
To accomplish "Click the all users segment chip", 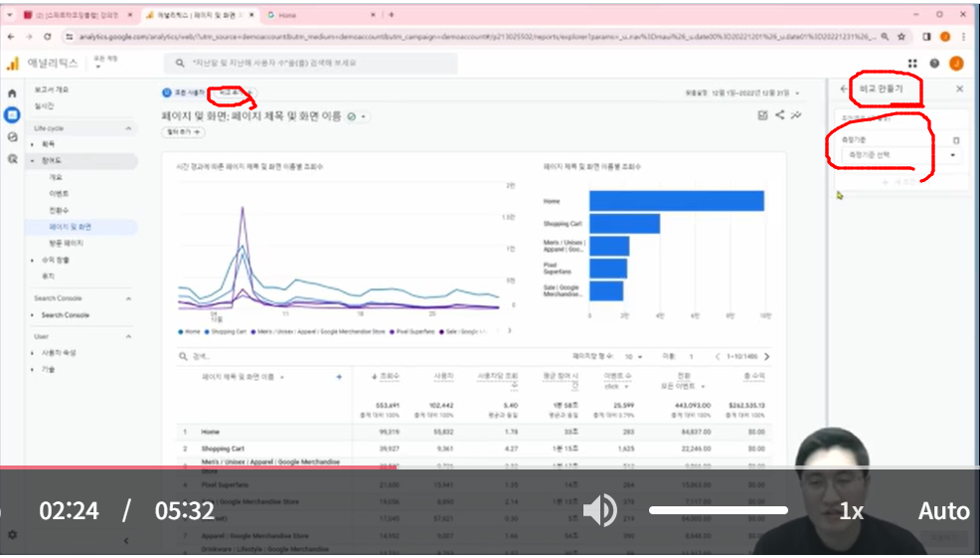I will (183, 93).
